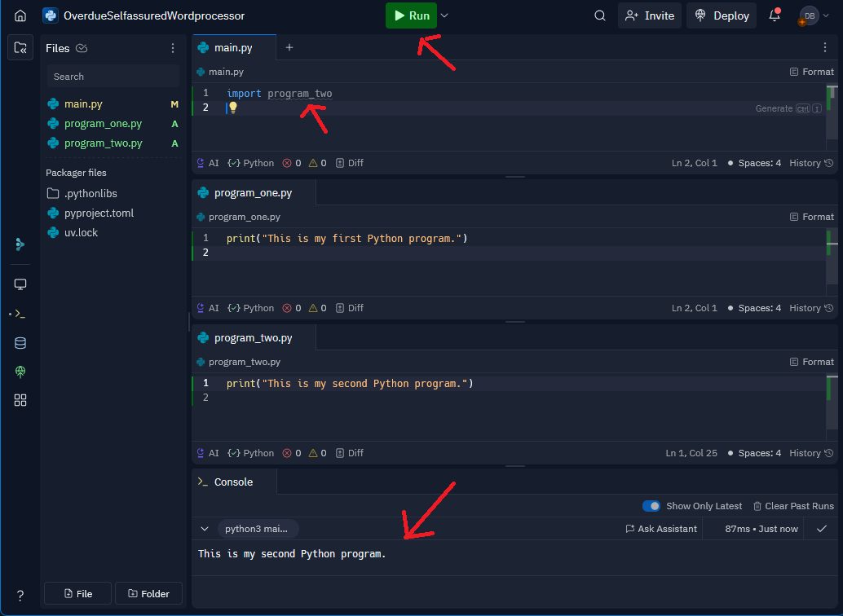Click the Deploy button
Screen dimensions: 843x616
pyautogui.click(x=722, y=15)
